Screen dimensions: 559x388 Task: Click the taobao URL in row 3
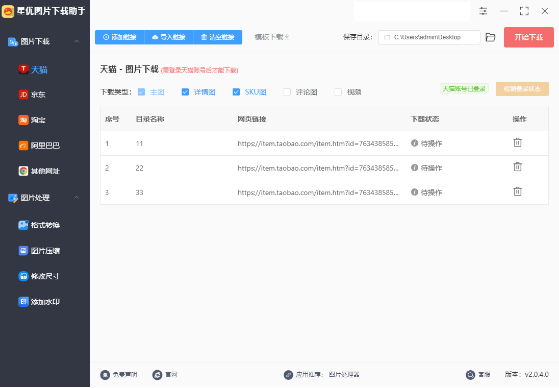coord(318,193)
